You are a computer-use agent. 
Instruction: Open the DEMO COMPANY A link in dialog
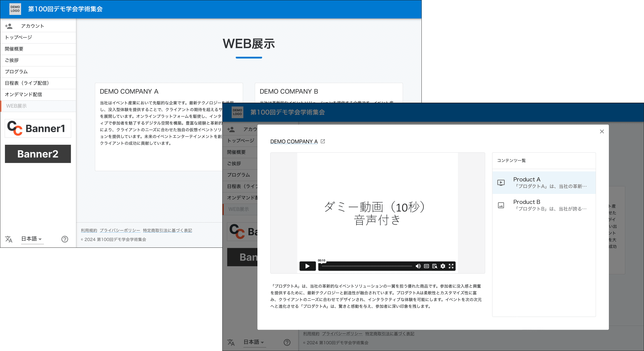pyautogui.click(x=294, y=142)
